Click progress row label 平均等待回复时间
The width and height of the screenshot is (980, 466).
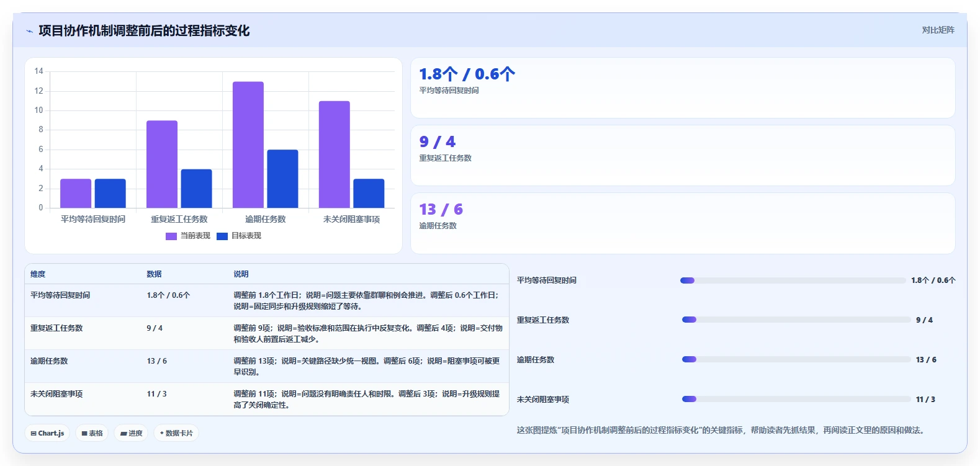click(547, 280)
